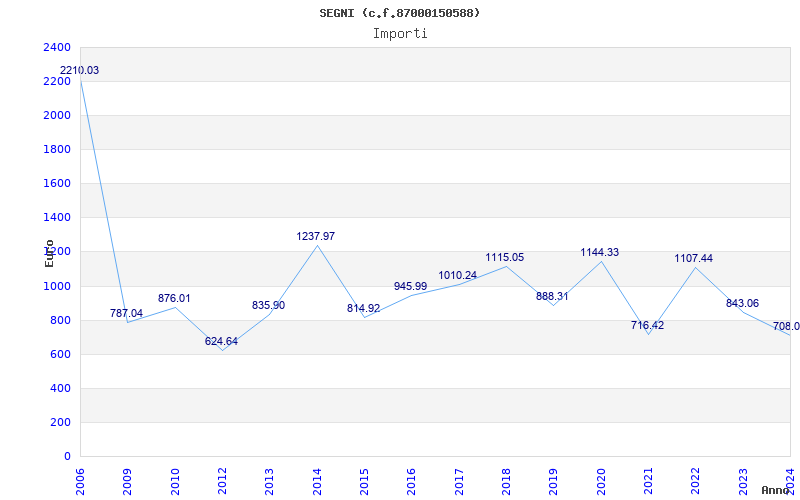The width and height of the screenshot is (800, 500).
Task: Select the 1107.44 data label
Action: pos(694,259)
